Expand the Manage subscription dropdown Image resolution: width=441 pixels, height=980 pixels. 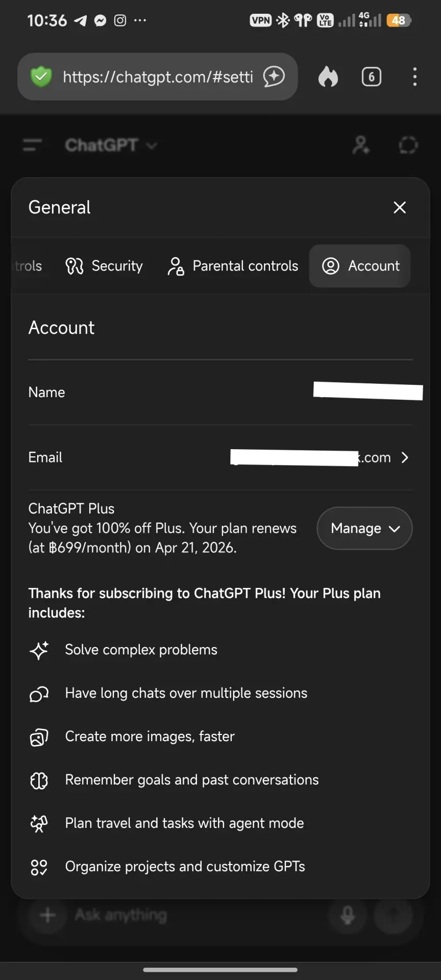coord(364,528)
